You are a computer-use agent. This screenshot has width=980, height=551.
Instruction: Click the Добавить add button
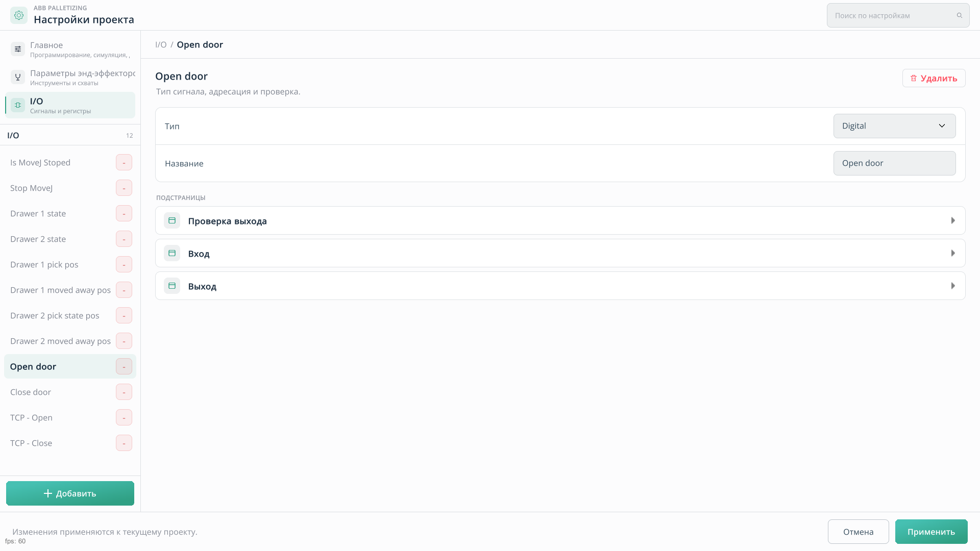(x=70, y=493)
